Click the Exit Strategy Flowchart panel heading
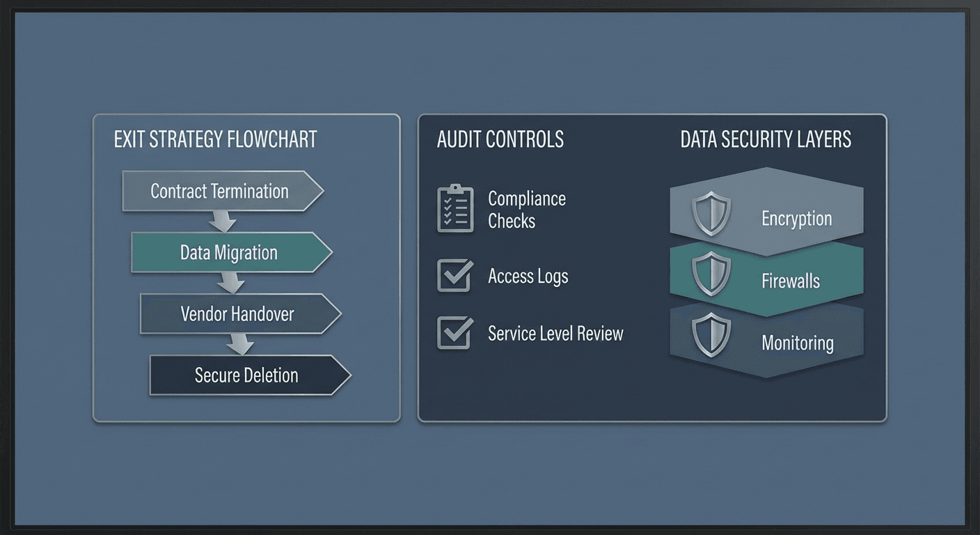This screenshot has height=535, width=980. 215,139
